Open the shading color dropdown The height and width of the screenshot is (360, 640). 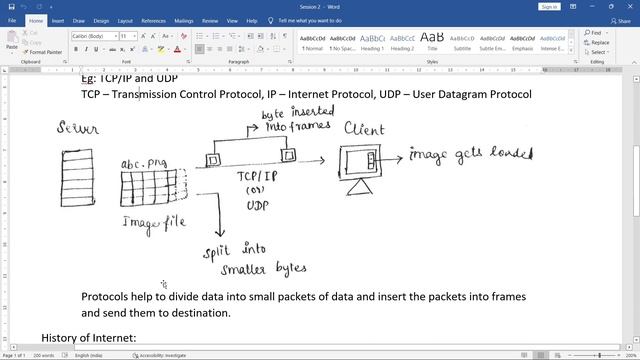point(267,49)
